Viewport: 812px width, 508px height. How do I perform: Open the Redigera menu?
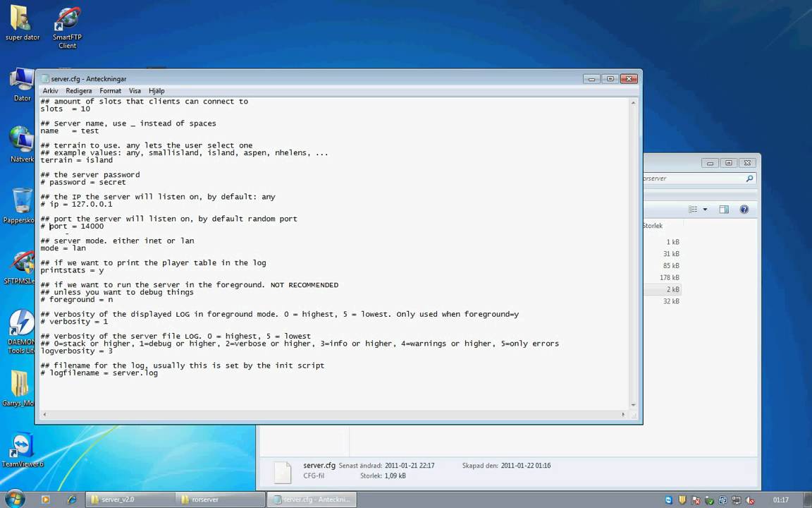pyautogui.click(x=79, y=91)
